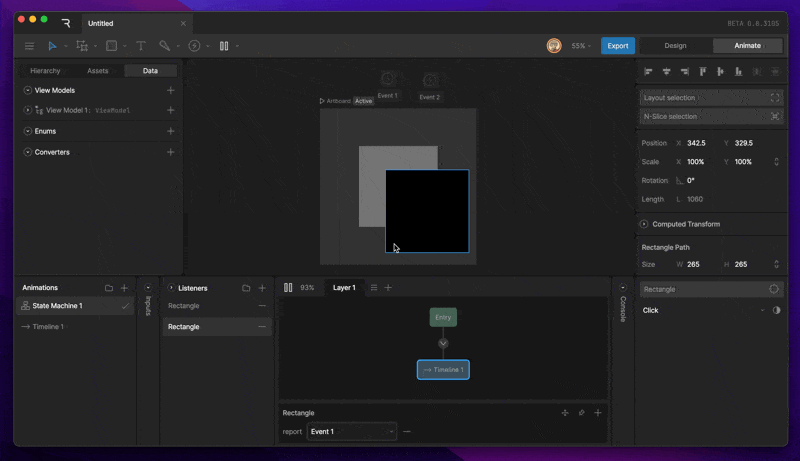Image resolution: width=800 pixels, height=461 pixels.
Task: Open the report Event 1 dropdown
Action: point(351,432)
